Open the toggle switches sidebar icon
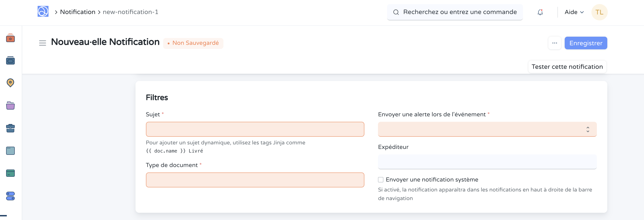This screenshot has width=644, height=220. 10,196
